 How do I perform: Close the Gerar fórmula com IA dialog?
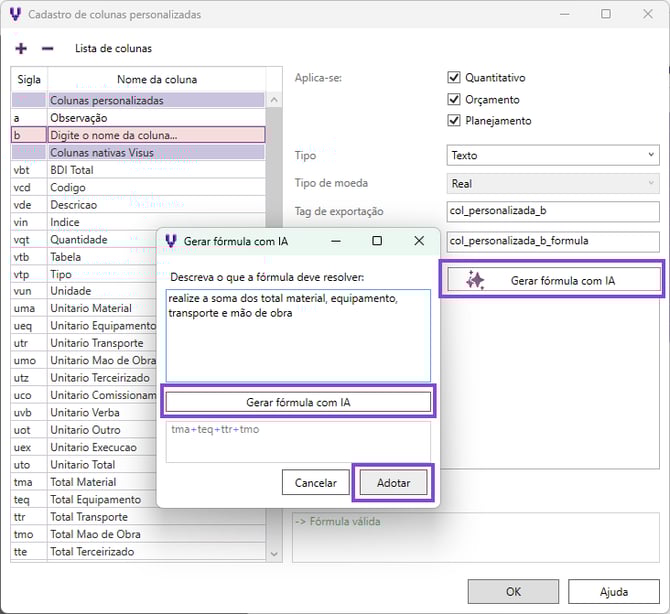click(419, 241)
